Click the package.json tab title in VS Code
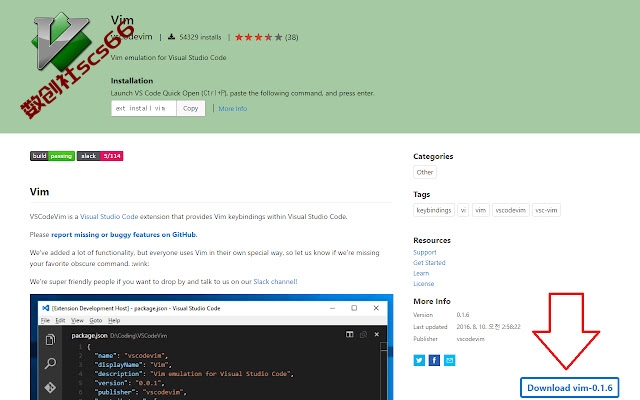 [89, 336]
